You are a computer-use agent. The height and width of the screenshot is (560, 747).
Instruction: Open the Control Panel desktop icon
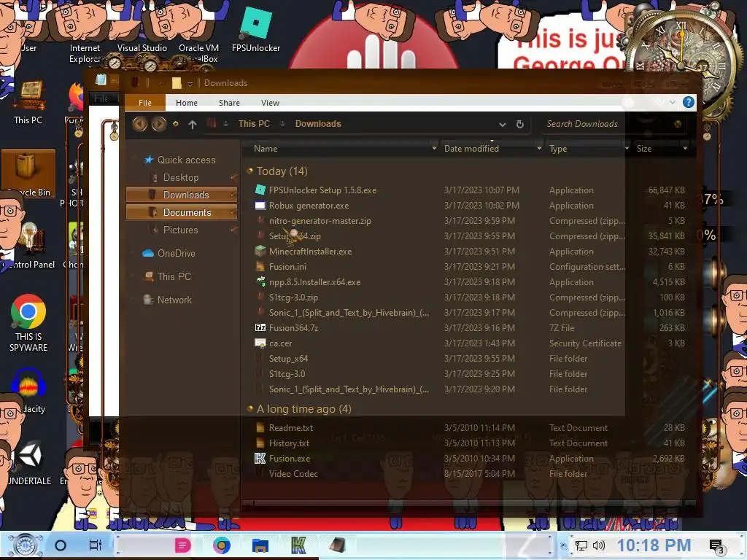point(28,245)
